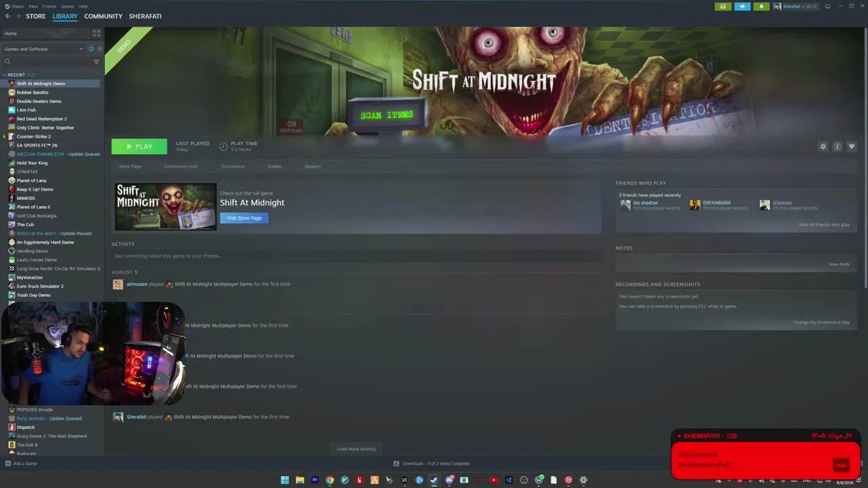The width and height of the screenshot is (868, 488).
Task: Go to the STORE tab
Action: click(36, 16)
